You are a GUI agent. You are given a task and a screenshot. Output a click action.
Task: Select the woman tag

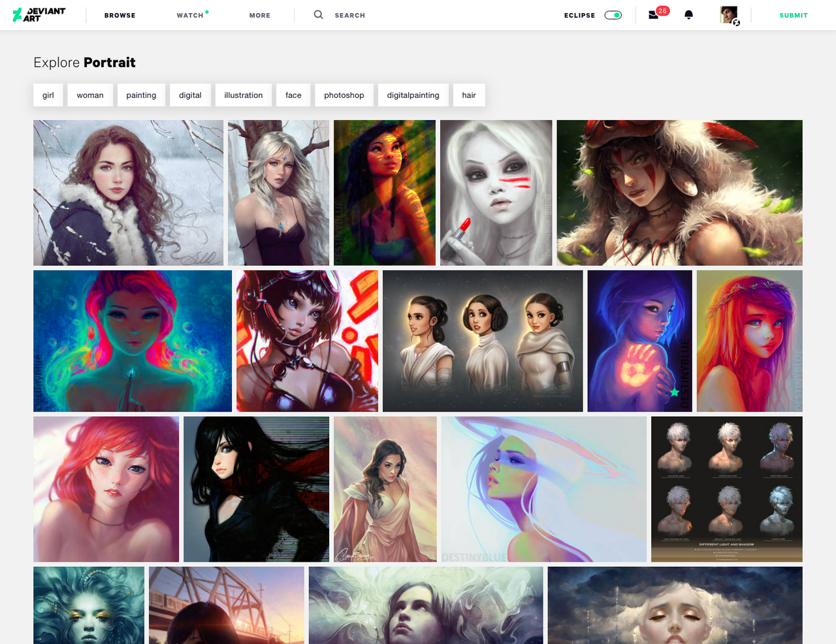tap(90, 95)
